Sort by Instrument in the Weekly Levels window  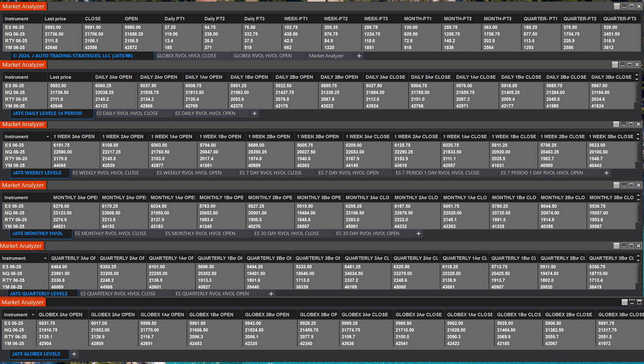[27, 136]
